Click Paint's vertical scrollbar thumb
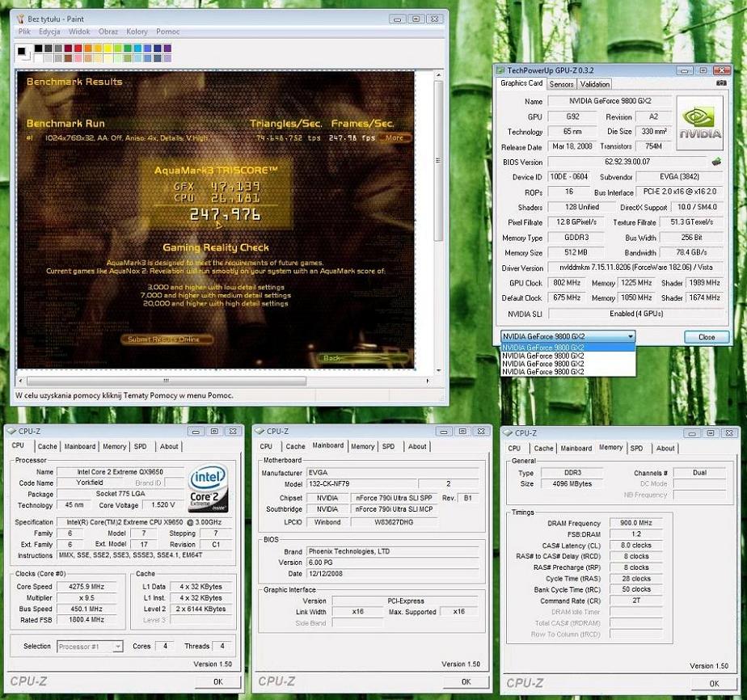 [438, 161]
